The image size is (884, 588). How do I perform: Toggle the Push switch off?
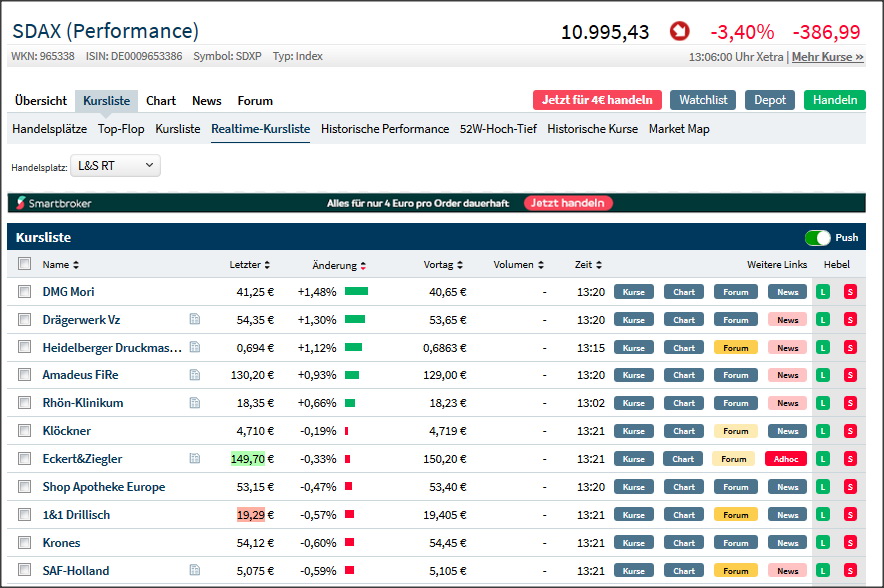click(817, 238)
